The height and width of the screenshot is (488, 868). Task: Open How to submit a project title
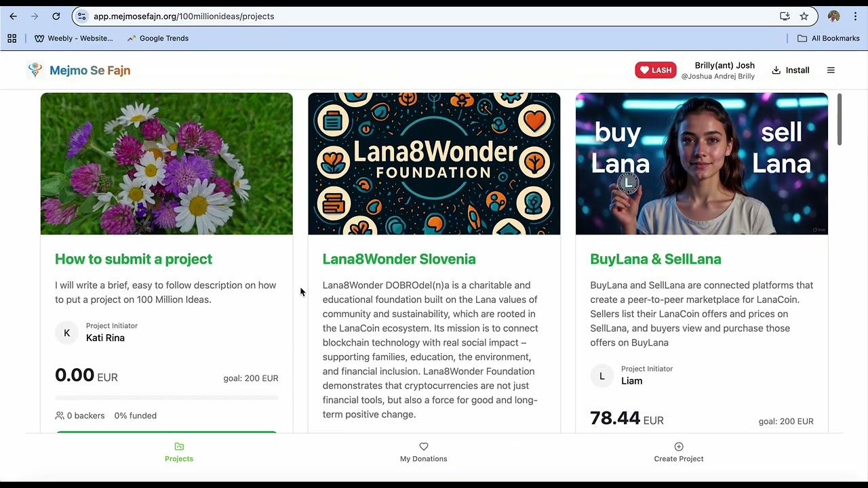point(134,259)
